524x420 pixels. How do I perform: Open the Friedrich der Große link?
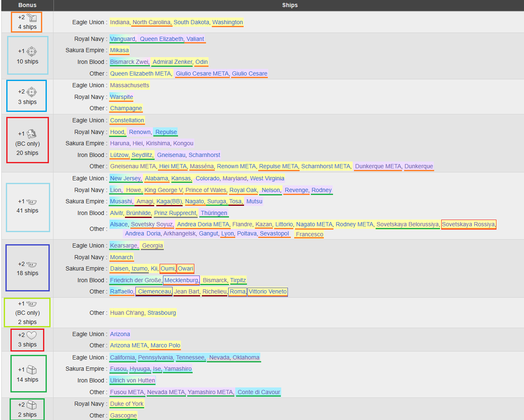coord(136,280)
